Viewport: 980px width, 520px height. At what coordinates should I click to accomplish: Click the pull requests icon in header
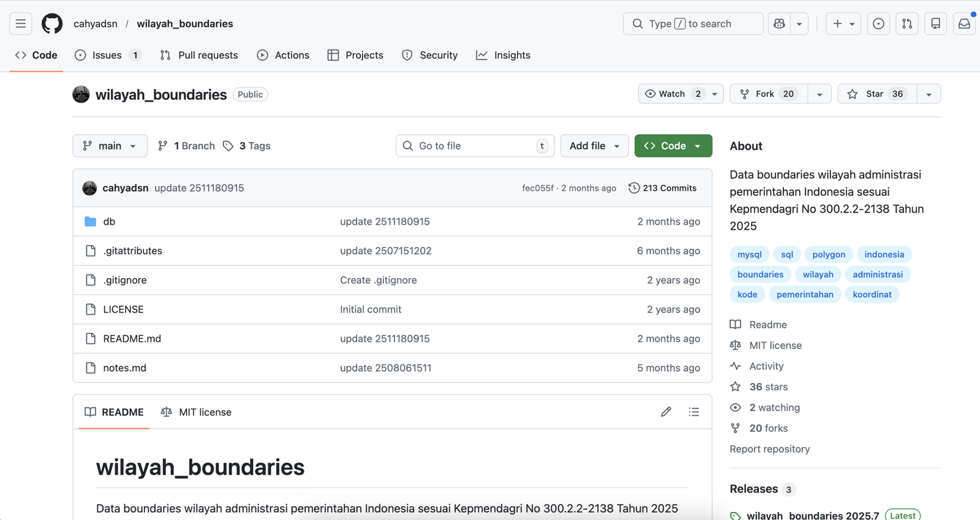(x=907, y=24)
